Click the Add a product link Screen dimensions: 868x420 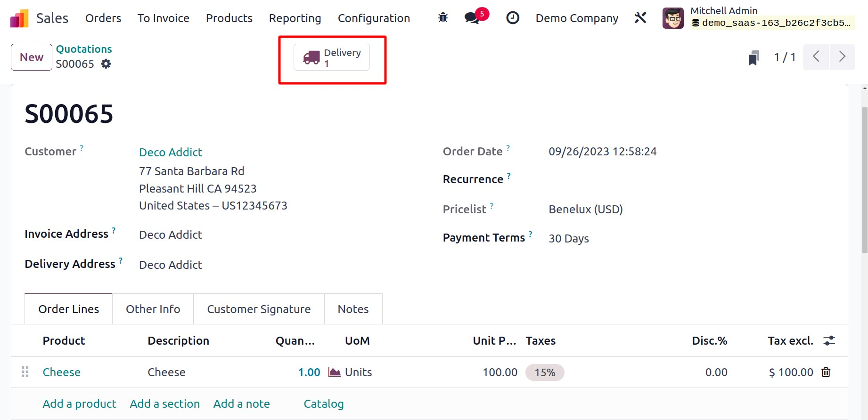tap(79, 404)
